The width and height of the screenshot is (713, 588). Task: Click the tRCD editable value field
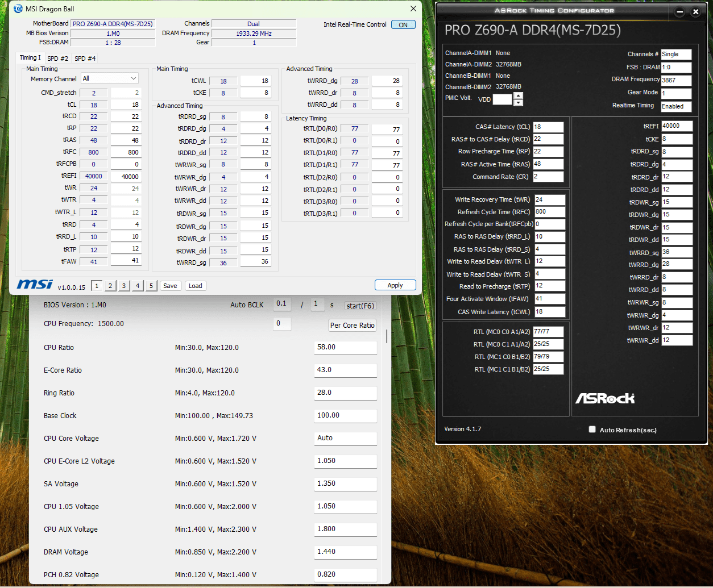point(126,116)
